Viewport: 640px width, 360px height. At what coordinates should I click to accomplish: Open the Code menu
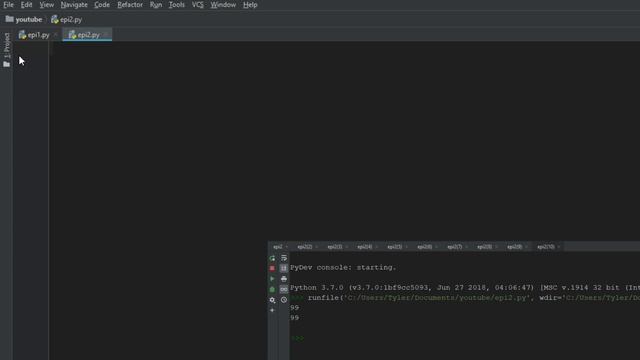coord(102,5)
